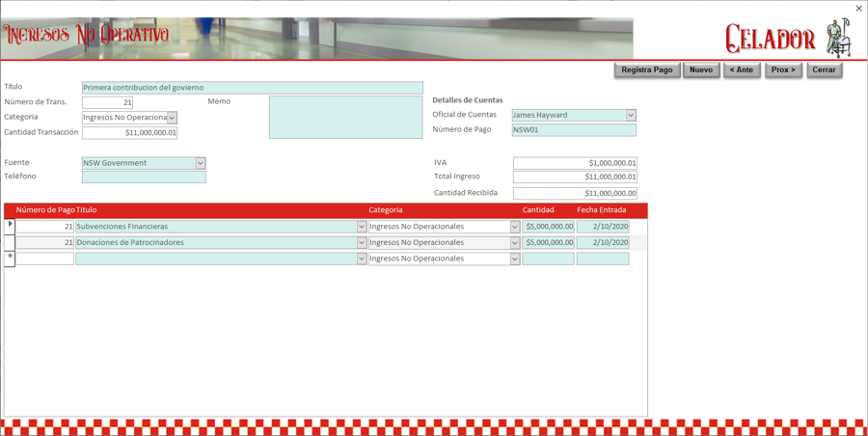
Task: Click the Cantidad Recibida field
Action: [x=575, y=193]
